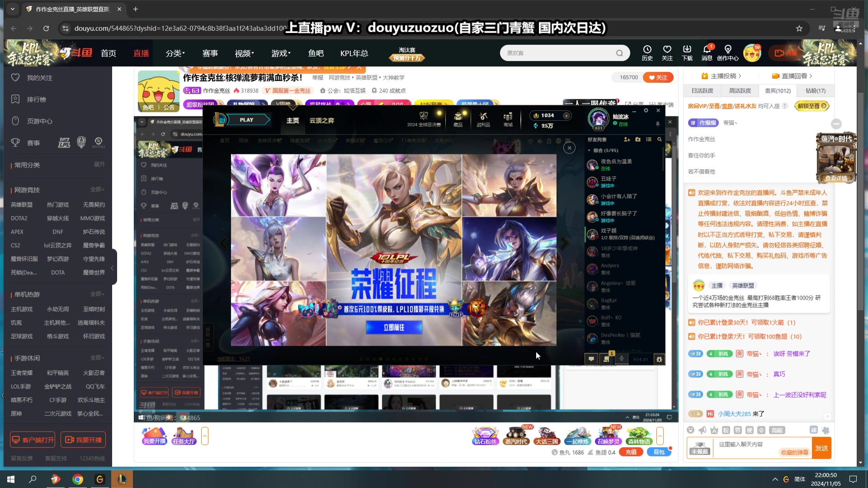The width and height of the screenshot is (868, 488).
Task: Click 客户端打开 in sidebar
Action: pyautogui.click(x=33, y=440)
